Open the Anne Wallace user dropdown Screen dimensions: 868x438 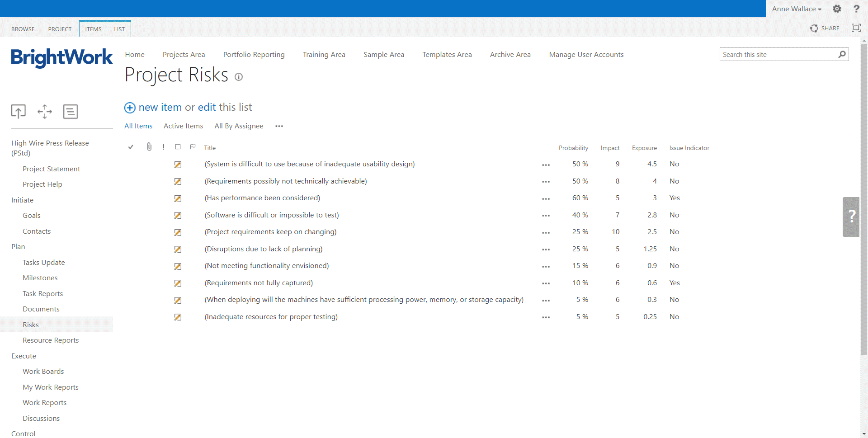[x=797, y=9]
